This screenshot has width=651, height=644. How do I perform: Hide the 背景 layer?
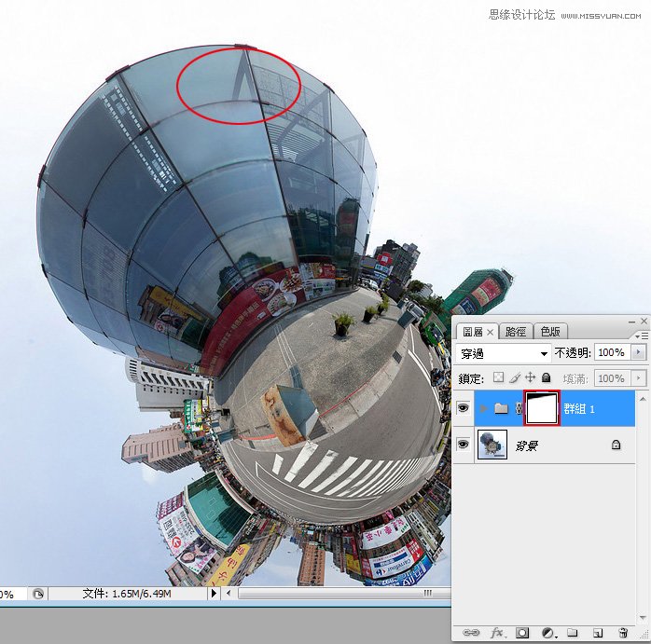[x=463, y=445]
